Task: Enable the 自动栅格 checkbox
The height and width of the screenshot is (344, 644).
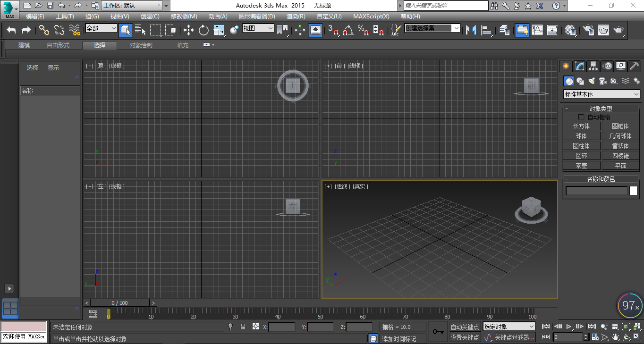Action: [x=582, y=117]
